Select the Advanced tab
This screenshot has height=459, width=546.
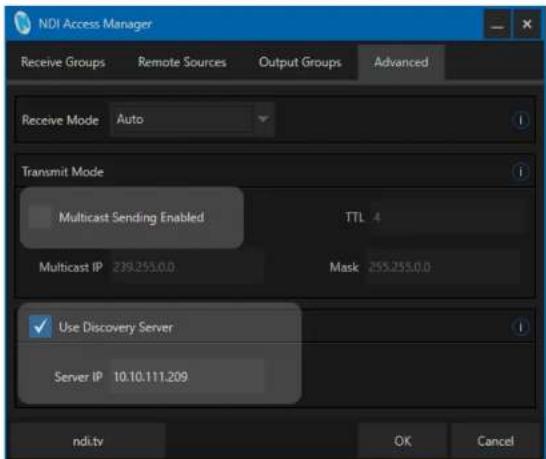point(401,62)
